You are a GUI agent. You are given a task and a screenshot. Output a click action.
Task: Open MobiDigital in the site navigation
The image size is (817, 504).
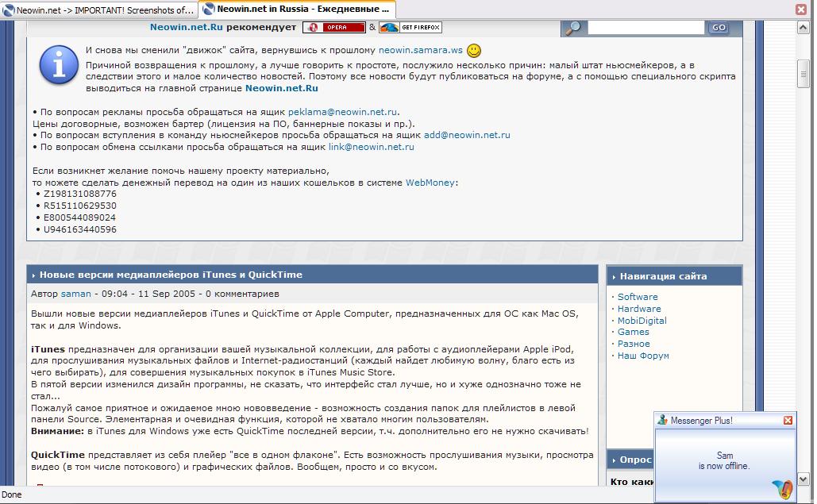click(642, 321)
